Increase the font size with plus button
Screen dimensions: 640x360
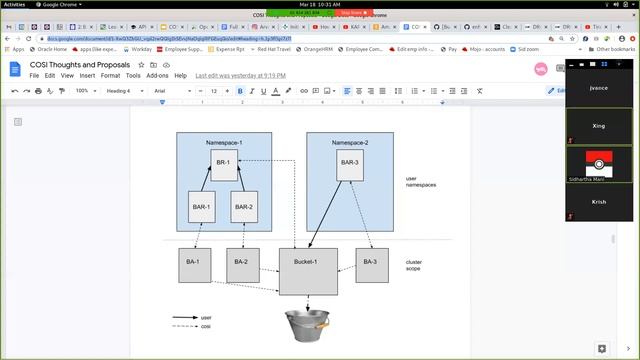coord(227,91)
